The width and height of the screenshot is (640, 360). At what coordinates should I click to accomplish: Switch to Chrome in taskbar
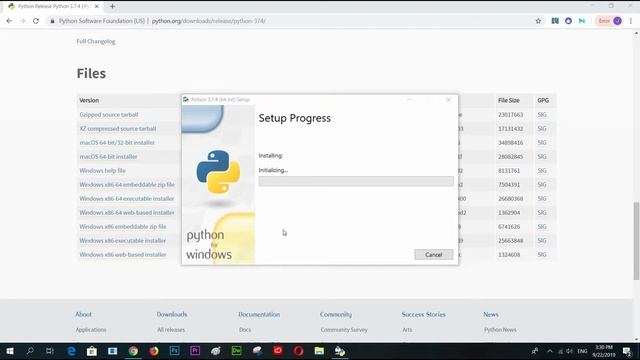pyautogui.click(x=133, y=351)
